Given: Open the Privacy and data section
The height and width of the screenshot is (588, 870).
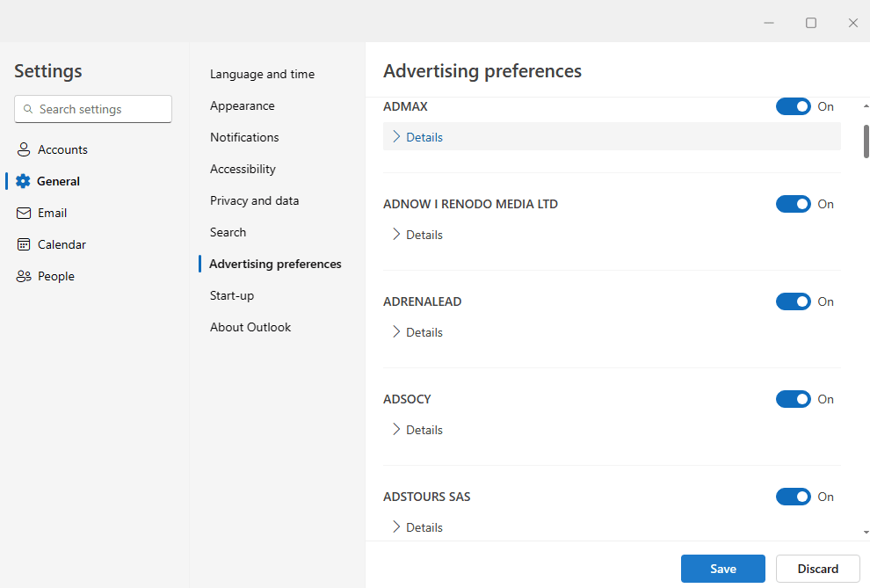Looking at the screenshot, I should click(x=254, y=200).
